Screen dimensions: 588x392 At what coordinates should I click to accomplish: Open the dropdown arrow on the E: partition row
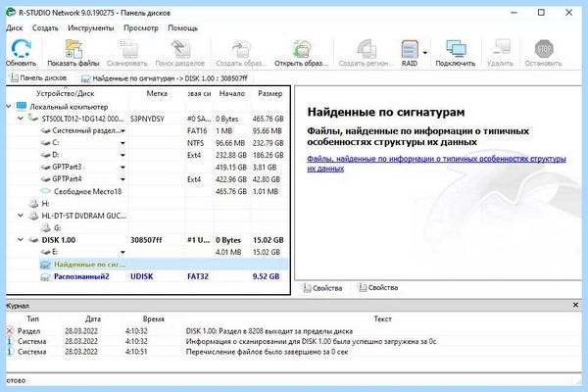coord(122,252)
